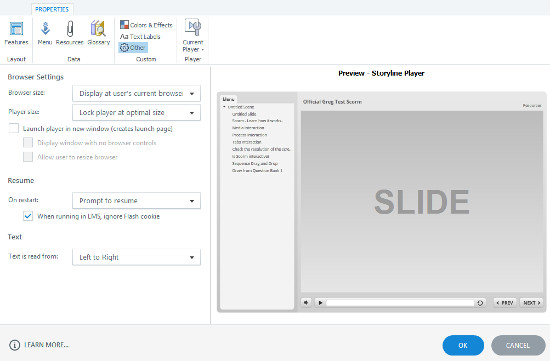This screenshot has width=550, height=361.
Task: Click the PREV button in preview
Action: [x=505, y=302]
